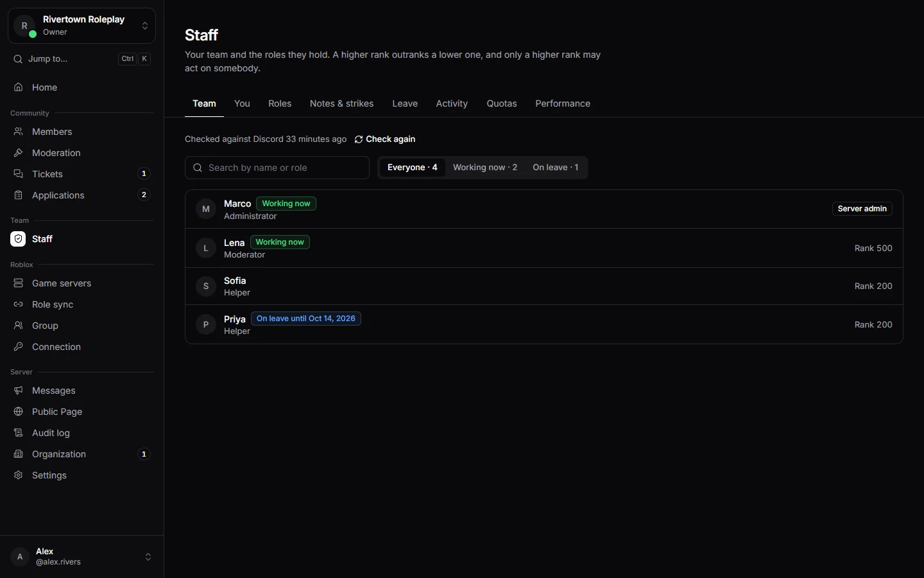This screenshot has height=578, width=924.
Task: Switch to the Notes & strikes tab
Action: (x=342, y=103)
